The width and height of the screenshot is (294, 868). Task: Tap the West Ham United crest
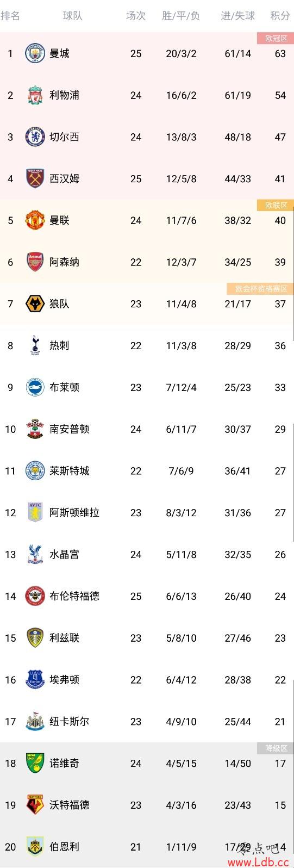(x=35, y=178)
